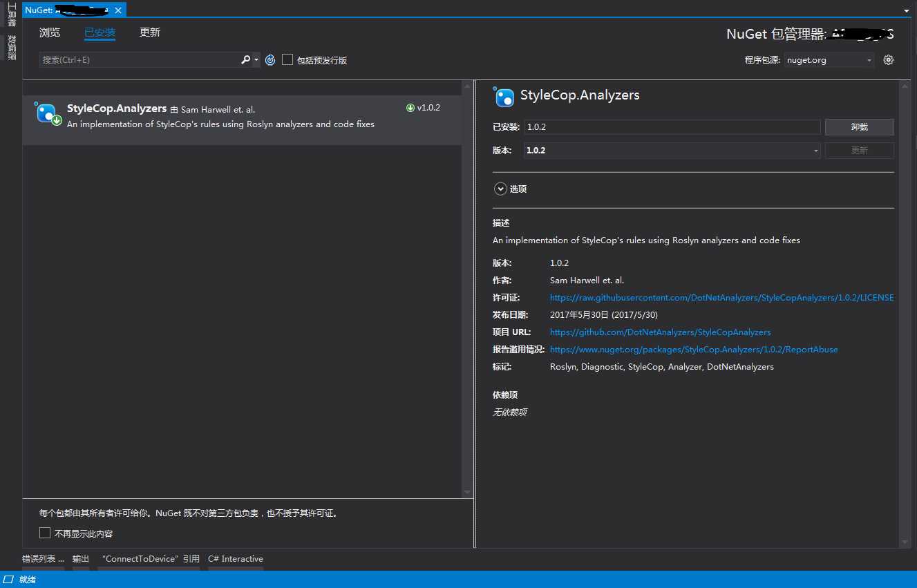Open the Data Sources side panel tab
Image resolution: width=917 pixels, height=588 pixels.
11,48
